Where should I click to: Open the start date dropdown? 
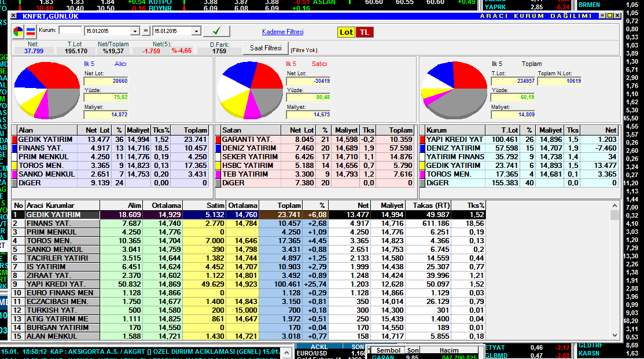point(135,31)
